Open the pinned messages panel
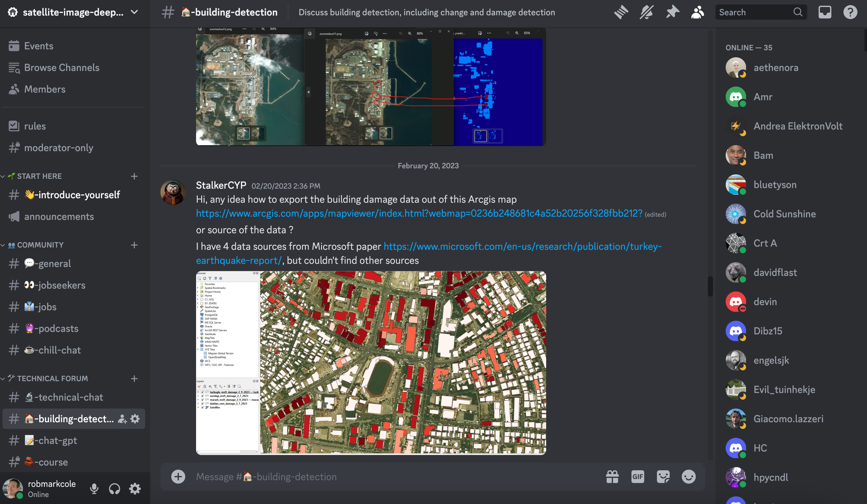867x504 pixels. [672, 12]
